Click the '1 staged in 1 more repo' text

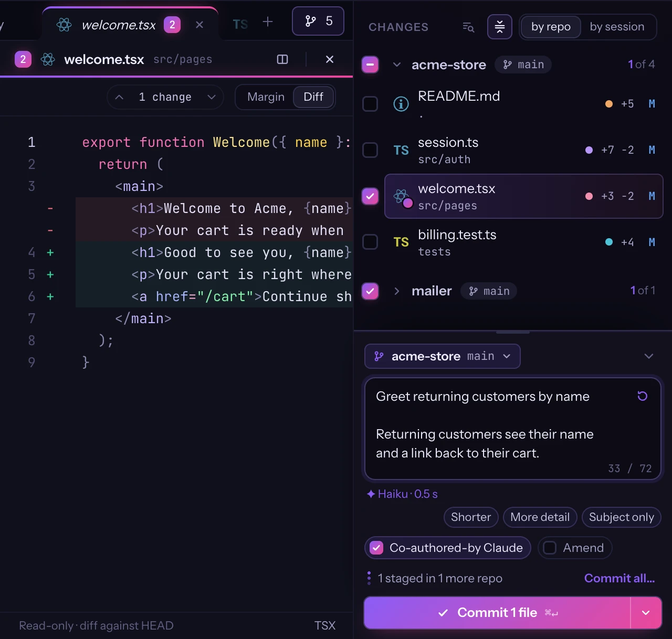click(440, 578)
